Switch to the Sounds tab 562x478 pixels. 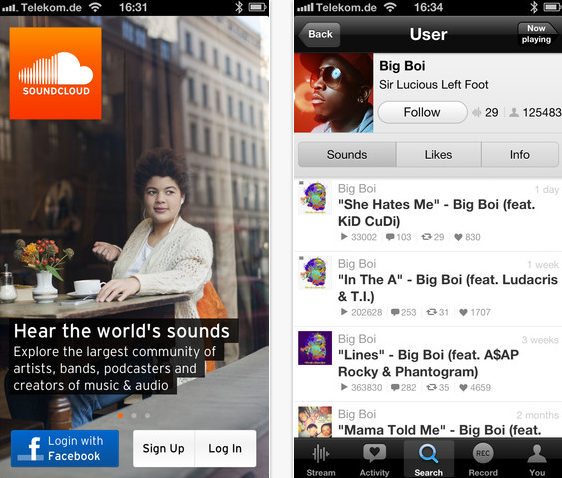click(x=347, y=154)
